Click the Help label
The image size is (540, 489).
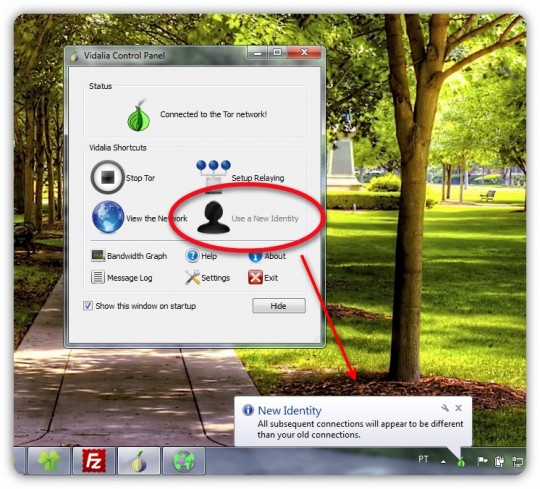pyautogui.click(x=209, y=256)
